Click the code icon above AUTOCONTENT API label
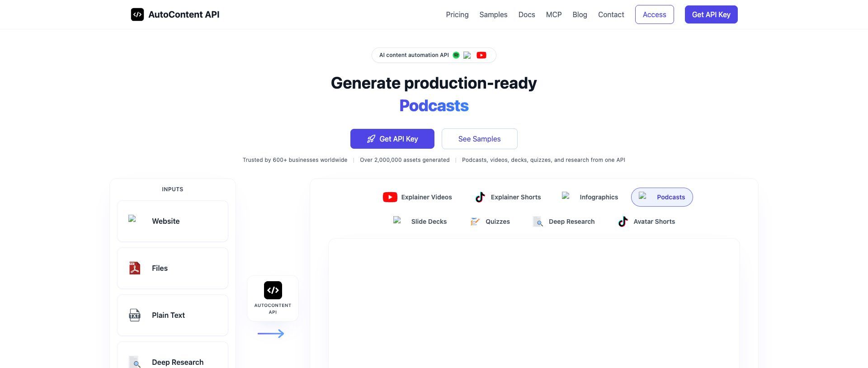This screenshot has width=868, height=368. click(273, 290)
